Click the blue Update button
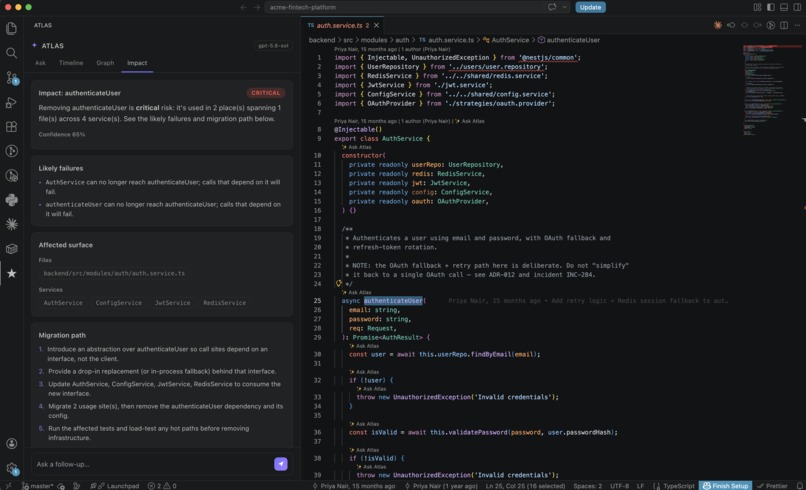Viewport: 806px width, 490px height. point(590,7)
